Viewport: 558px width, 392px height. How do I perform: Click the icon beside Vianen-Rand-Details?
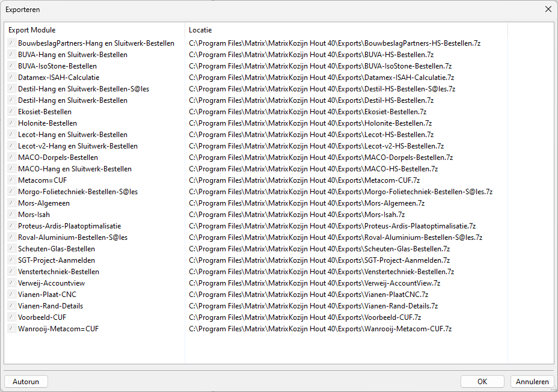click(x=12, y=306)
